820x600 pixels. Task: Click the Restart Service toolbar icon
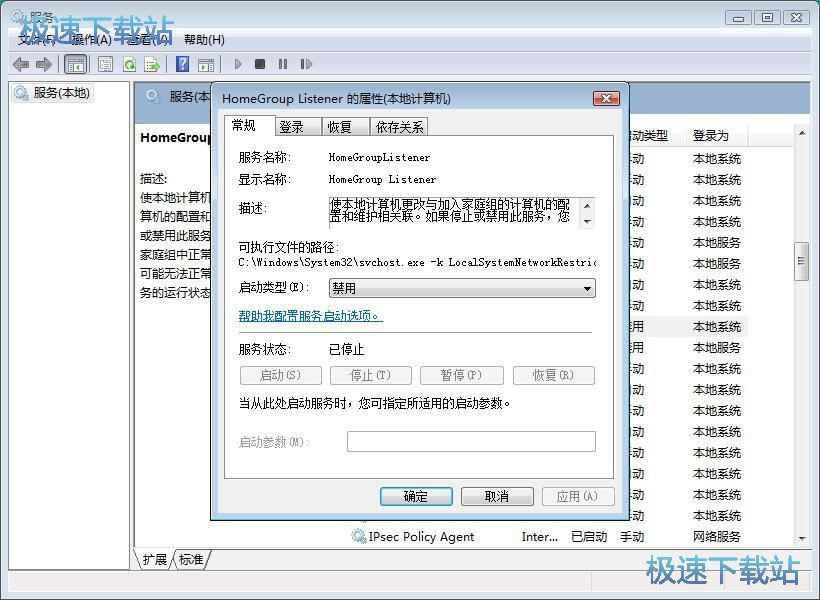click(306, 64)
